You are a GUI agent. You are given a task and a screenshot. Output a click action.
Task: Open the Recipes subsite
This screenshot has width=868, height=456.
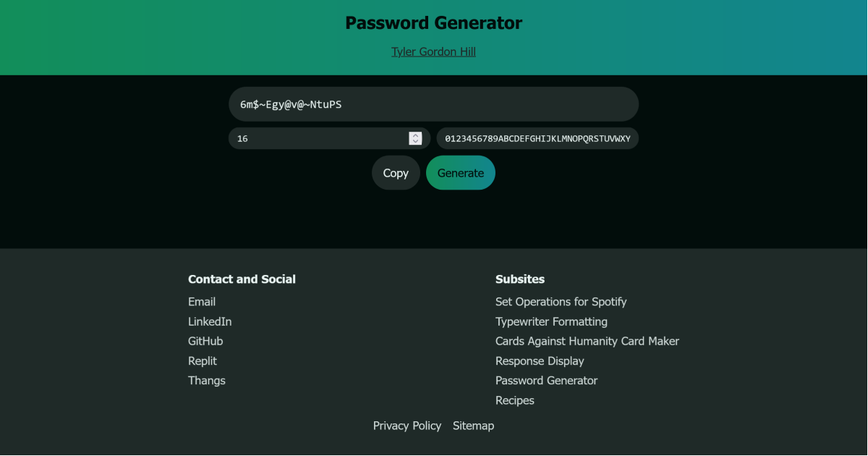(x=514, y=400)
